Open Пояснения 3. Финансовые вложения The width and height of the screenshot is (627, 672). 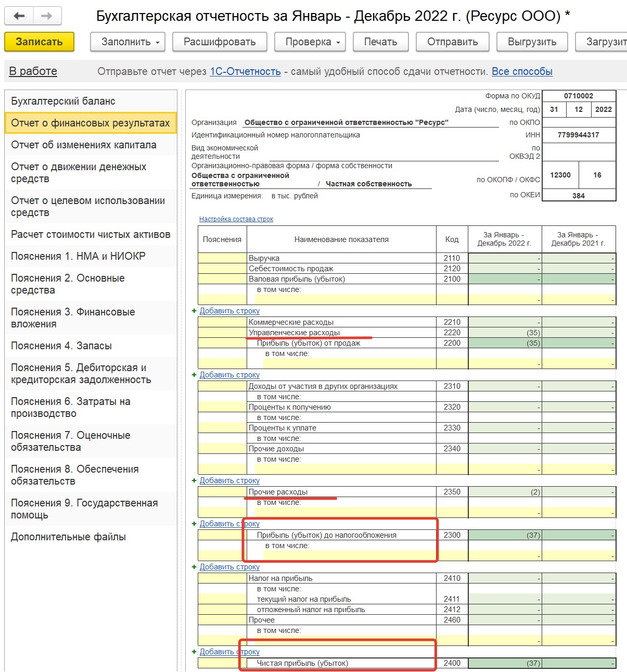(91, 318)
